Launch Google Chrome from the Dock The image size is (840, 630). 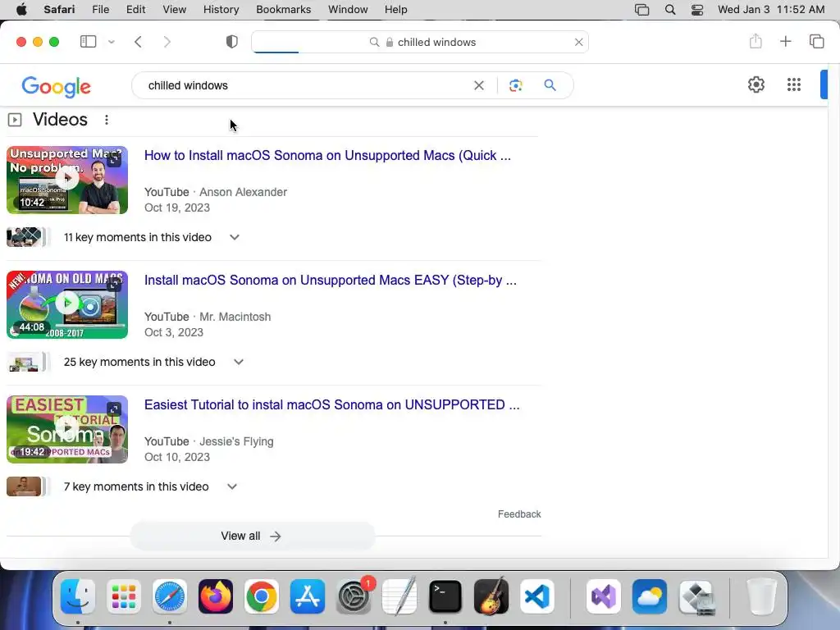[x=262, y=596]
